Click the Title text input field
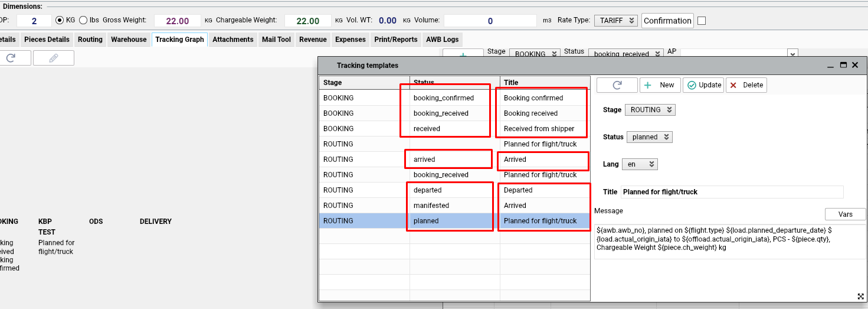The height and width of the screenshot is (309, 868). [732, 192]
